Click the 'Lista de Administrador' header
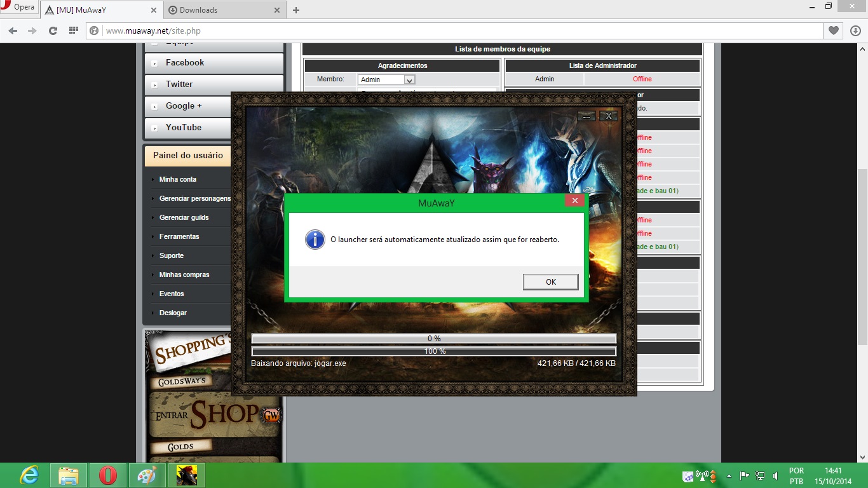 602,65
